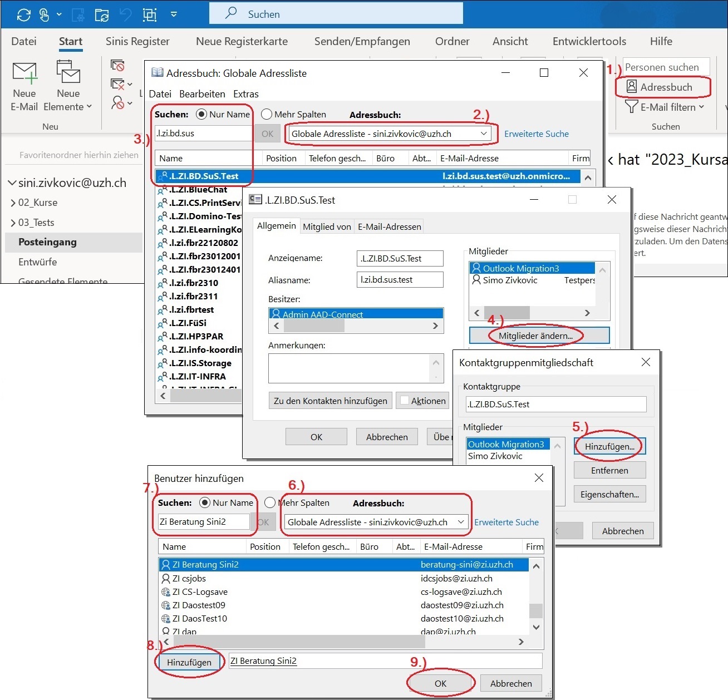The height and width of the screenshot is (700, 728).
Task: Click Eigenschaften... button
Action: tap(609, 494)
